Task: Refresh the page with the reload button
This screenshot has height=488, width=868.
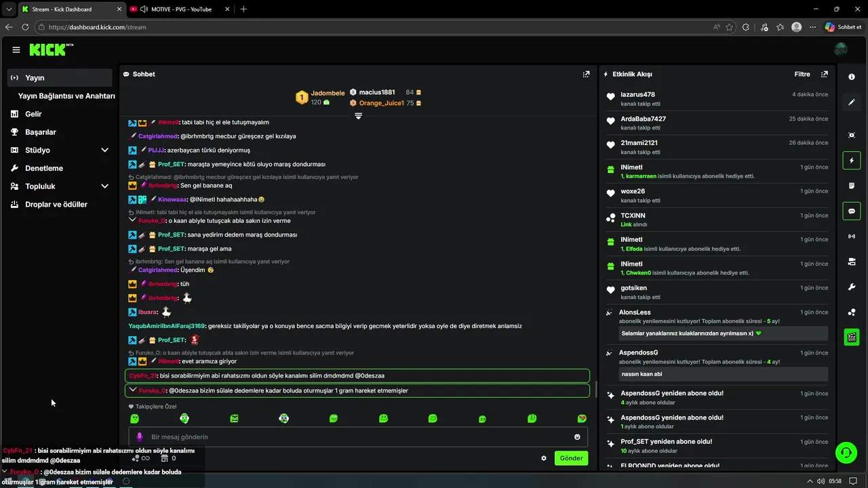Action: click(25, 27)
